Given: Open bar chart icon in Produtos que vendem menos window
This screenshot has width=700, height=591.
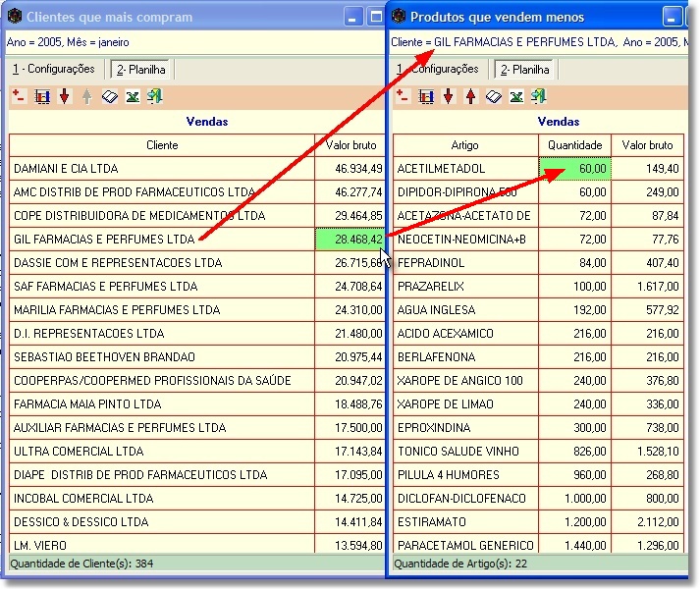Looking at the screenshot, I should [x=426, y=96].
